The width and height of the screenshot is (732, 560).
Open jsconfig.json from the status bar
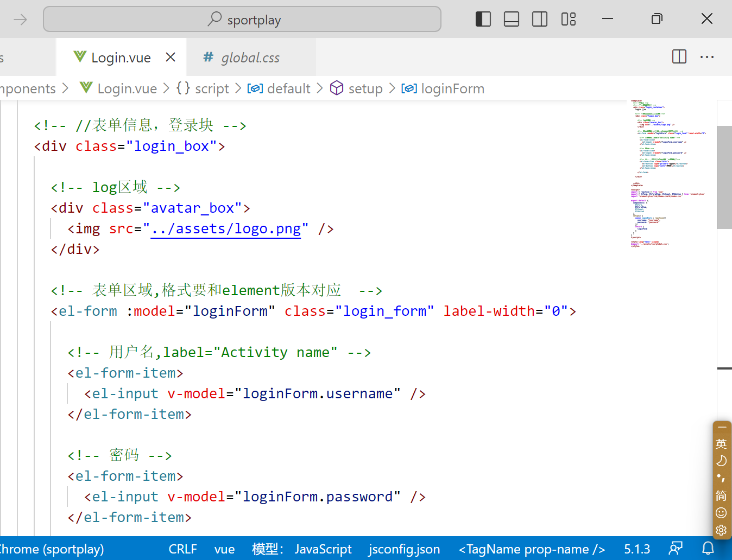(404, 549)
